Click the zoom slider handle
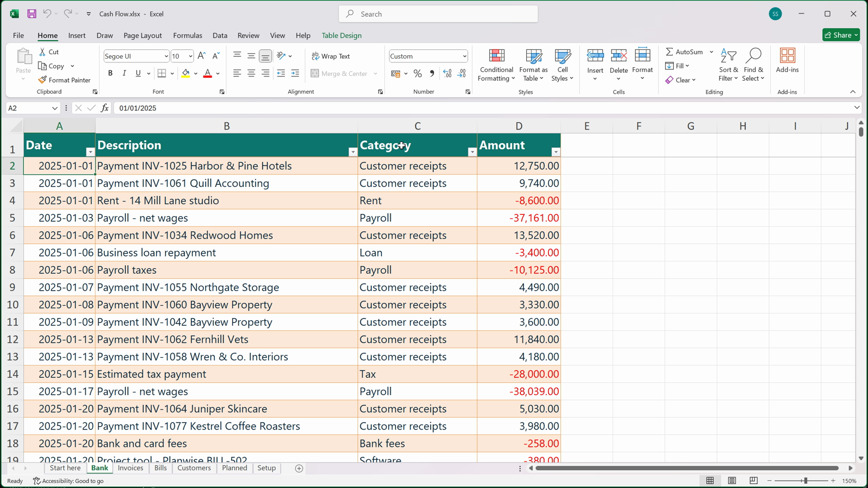This screenshot has width=868, height=488. click(x=806, y=480)
